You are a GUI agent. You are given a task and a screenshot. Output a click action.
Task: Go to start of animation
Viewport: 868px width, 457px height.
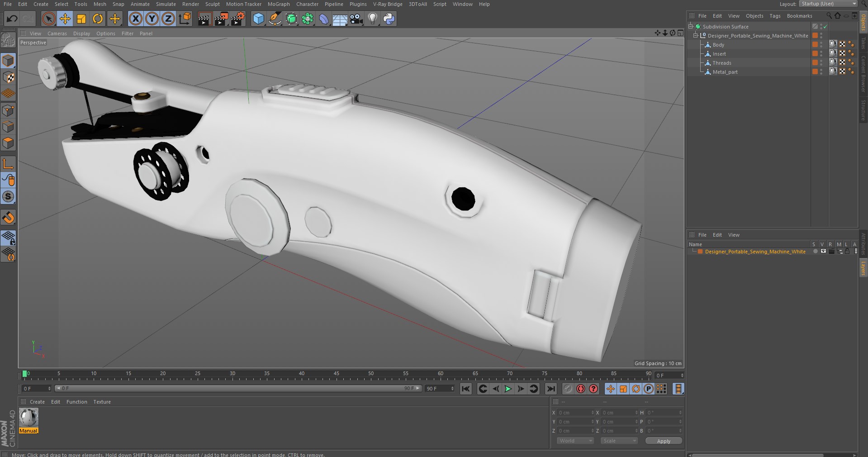(x=466, y=389)
